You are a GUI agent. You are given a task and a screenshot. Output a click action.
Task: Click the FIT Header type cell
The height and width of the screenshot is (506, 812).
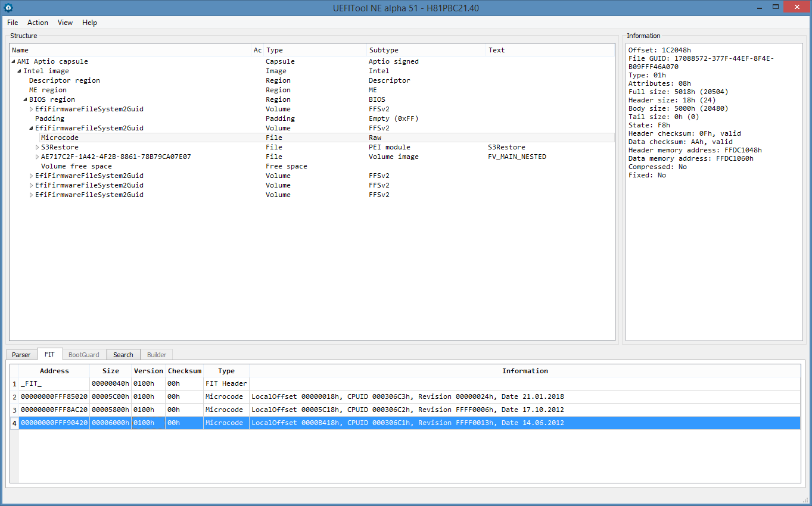click(226, 383)
